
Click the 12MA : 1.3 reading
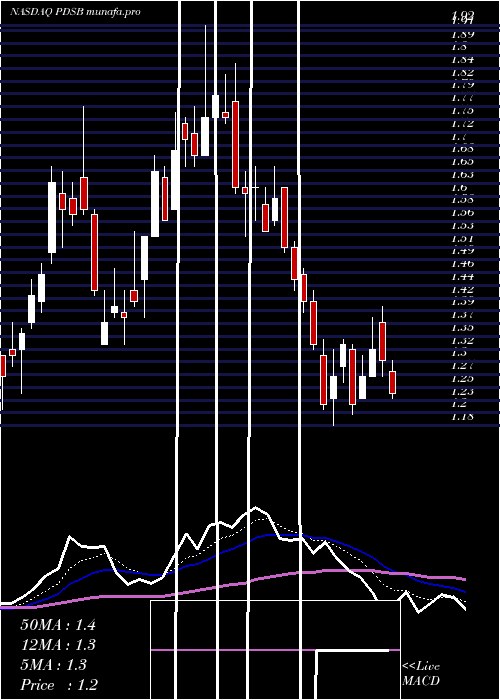(x=58, y=645)
